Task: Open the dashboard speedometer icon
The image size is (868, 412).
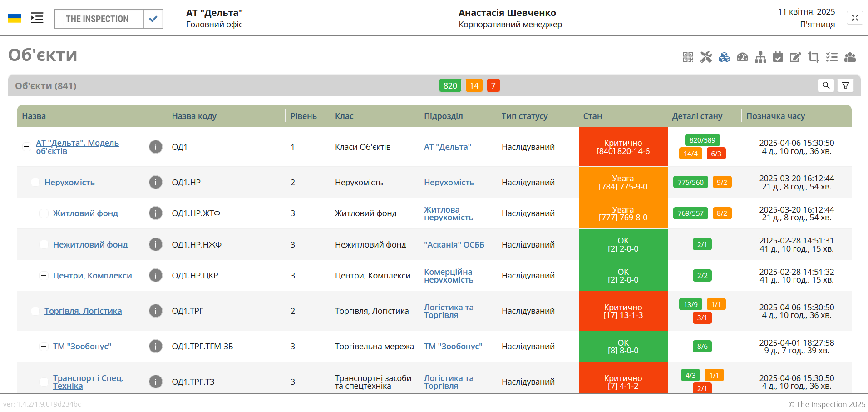Action: pos(742,57)
